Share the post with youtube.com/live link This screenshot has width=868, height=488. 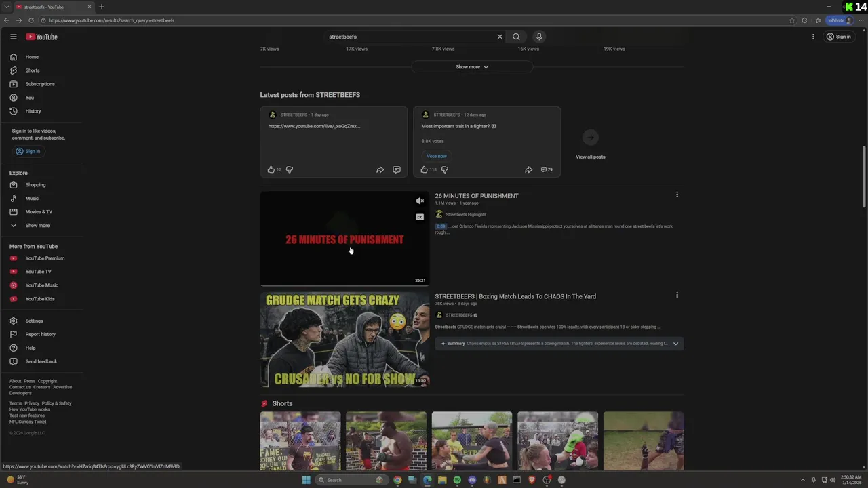[380, 169]
